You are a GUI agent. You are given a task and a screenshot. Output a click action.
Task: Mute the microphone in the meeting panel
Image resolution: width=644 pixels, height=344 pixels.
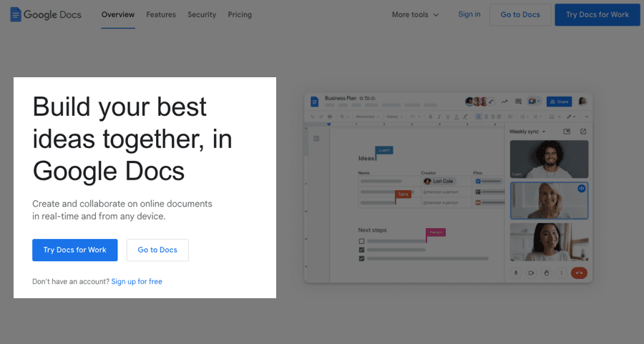pyautogui.click(x=516, y=272)
